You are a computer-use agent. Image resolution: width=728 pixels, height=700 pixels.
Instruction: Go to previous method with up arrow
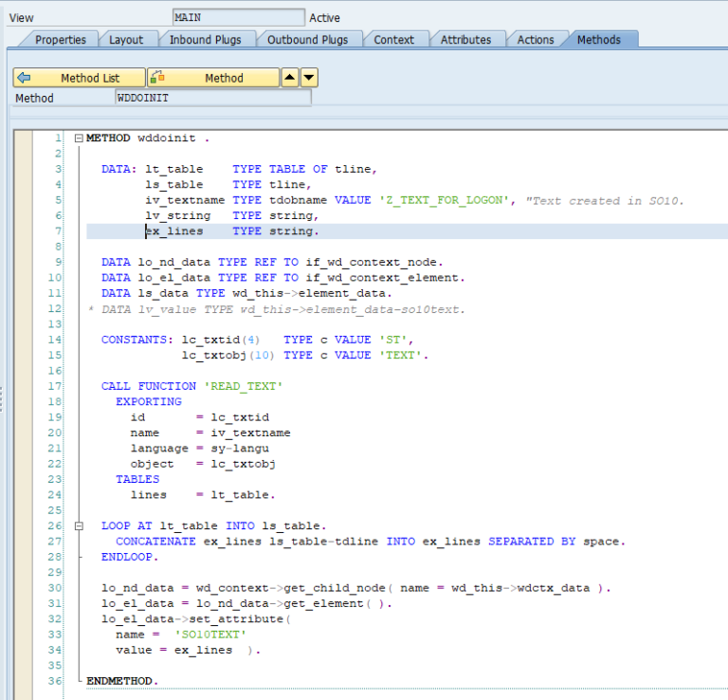[290, 78]
